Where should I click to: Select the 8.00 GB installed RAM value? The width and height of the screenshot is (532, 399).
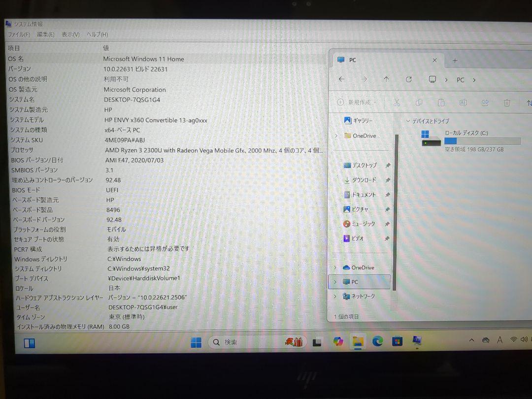[119, 327]
